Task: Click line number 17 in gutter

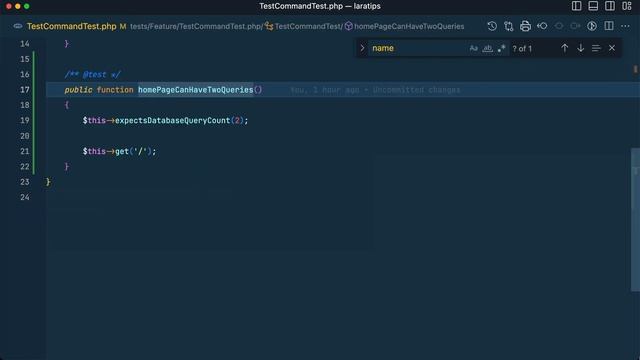Action: [x=25, y=90]
